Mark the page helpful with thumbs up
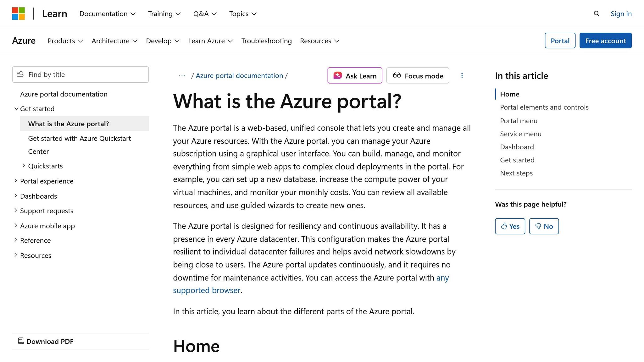Image resolution: width=644 pixels, height=362 pixels. [510, 226]
